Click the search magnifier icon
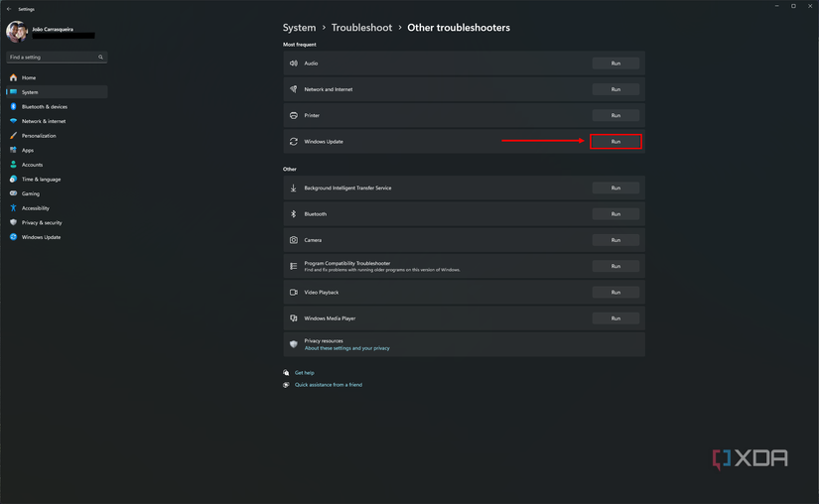Viewport: 819px width, 504px height. (101, 57)
